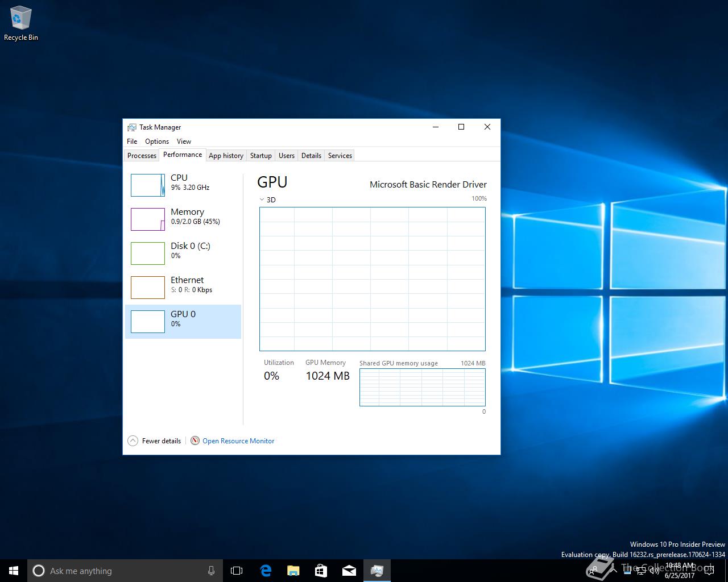The image size is (728, 582).
Task: Select the Ethernet performance item
Action: click(x=183, y=288)
